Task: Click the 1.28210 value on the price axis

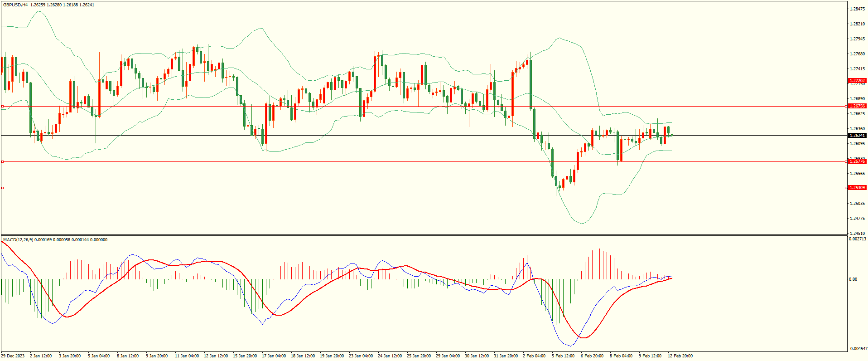Action: (x=858, y=24)
